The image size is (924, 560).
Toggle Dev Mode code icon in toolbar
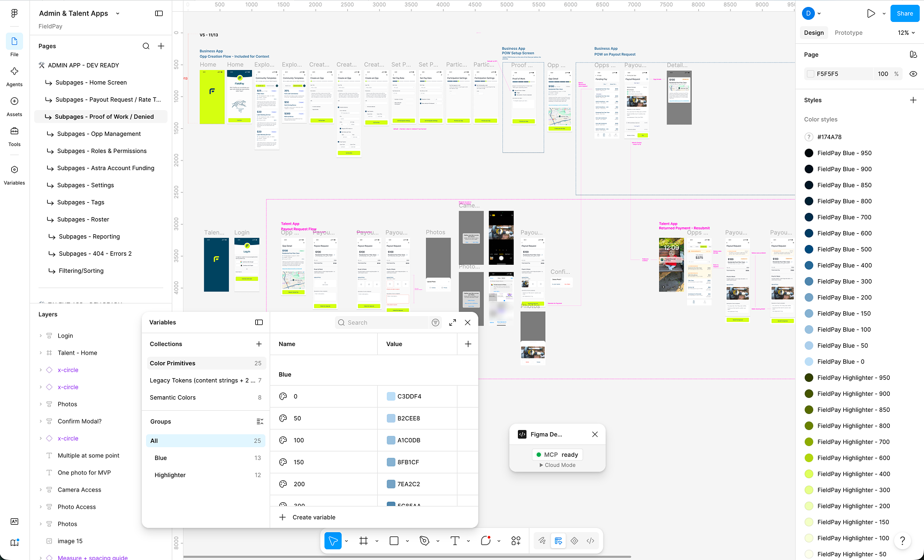point(590,541)
